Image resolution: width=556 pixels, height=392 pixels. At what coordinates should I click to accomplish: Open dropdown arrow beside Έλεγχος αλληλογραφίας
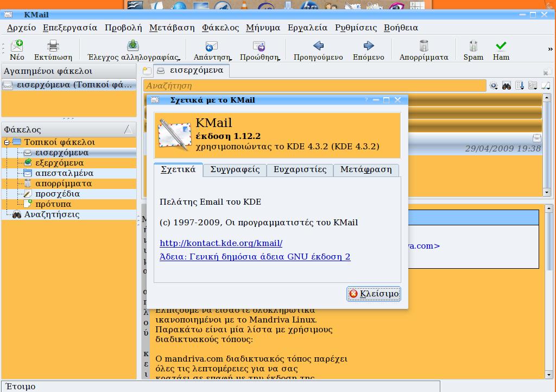click(x=179, y=59)
